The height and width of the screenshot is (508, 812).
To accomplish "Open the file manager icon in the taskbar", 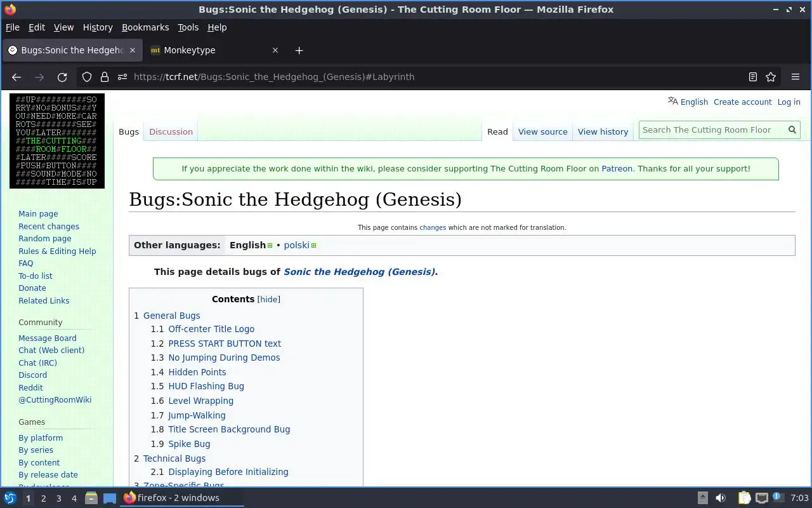I will [91, 498].
